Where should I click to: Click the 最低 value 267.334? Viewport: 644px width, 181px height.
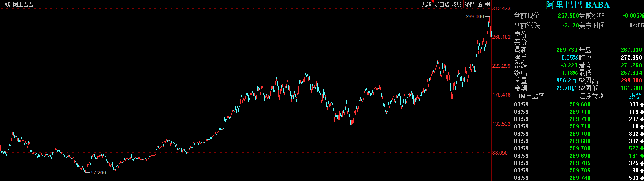tap(631, 73)
